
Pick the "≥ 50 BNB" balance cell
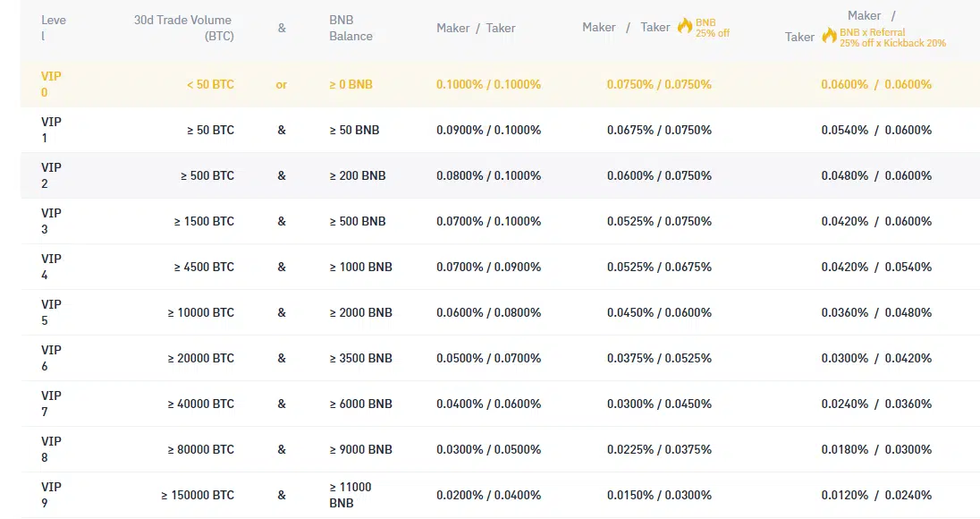coord(354,130)
